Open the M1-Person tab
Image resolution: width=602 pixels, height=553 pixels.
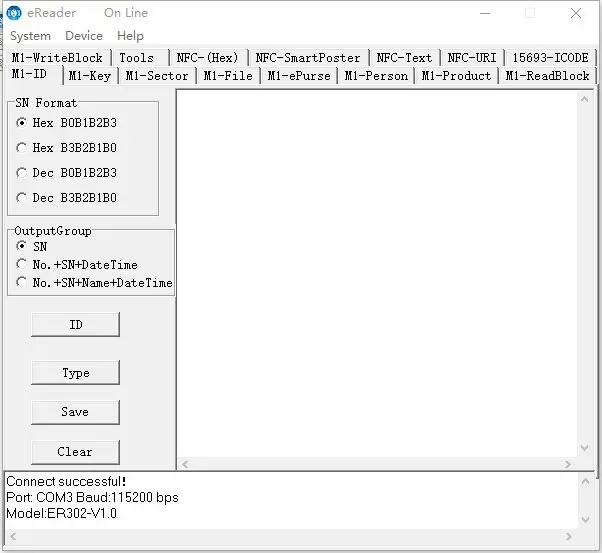(x=376, y=76)
